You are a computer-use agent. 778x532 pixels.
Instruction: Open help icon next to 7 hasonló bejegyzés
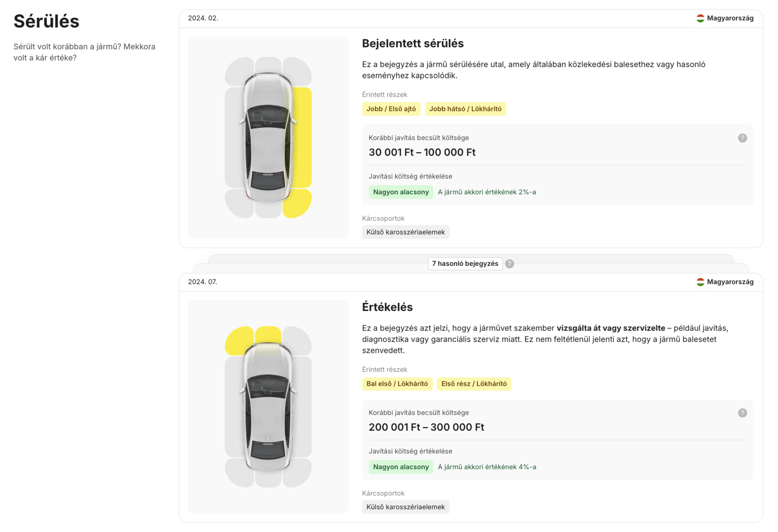(509, 264)
